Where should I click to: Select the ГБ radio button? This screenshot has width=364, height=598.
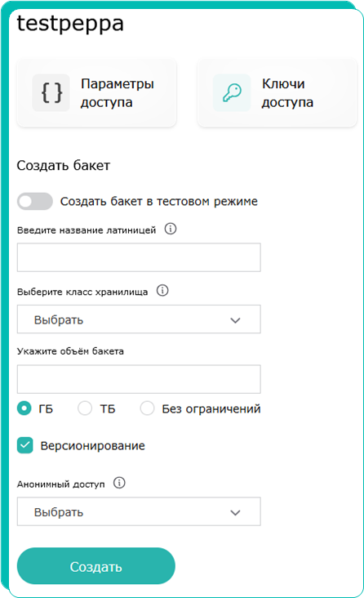point(24,408)
